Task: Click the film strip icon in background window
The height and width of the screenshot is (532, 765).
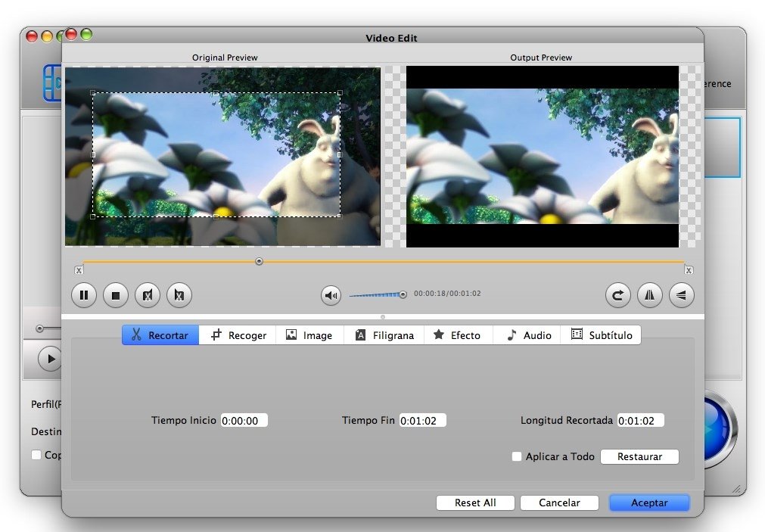Action: click(52, 83)
